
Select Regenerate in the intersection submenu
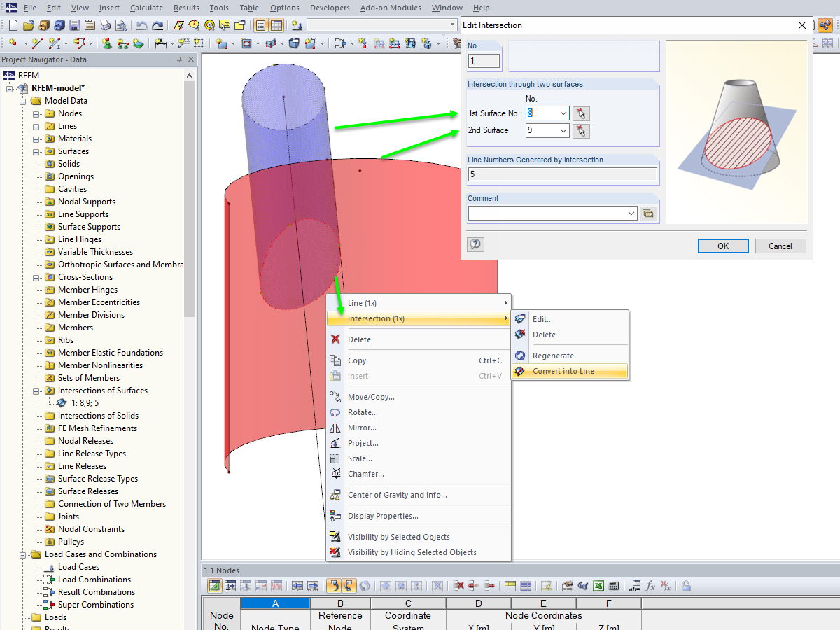pos(570,356)
